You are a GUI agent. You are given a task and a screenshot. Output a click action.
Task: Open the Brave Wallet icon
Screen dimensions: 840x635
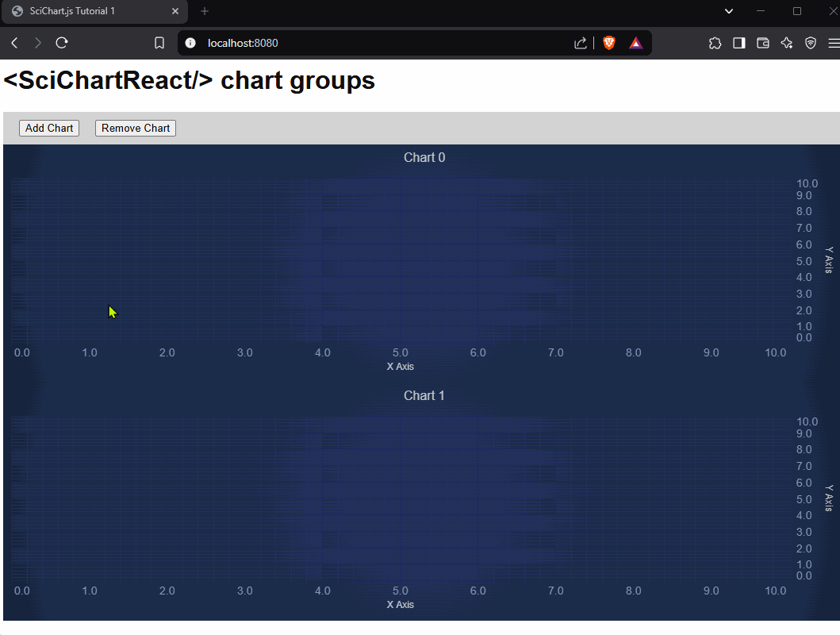[x=762, y=43]
